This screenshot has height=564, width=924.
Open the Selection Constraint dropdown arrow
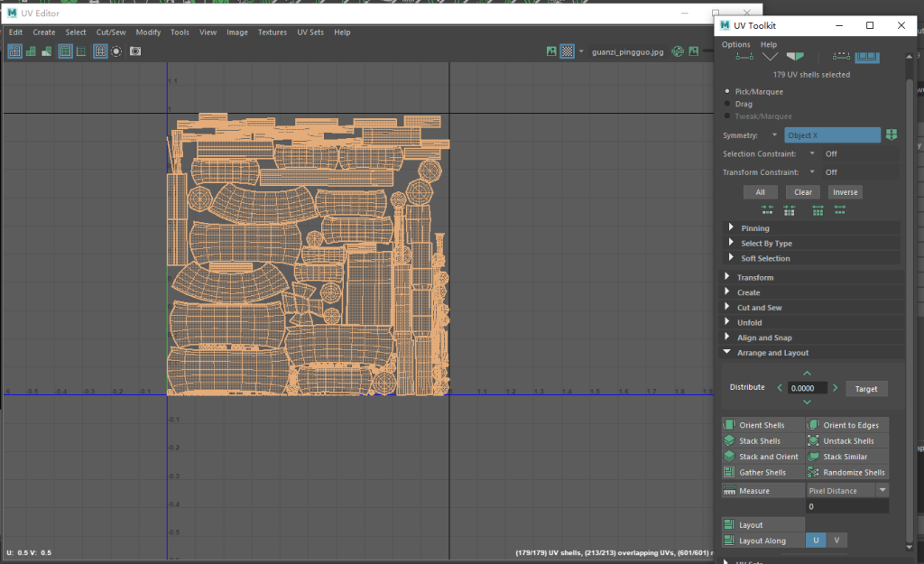tap(812, 153)
